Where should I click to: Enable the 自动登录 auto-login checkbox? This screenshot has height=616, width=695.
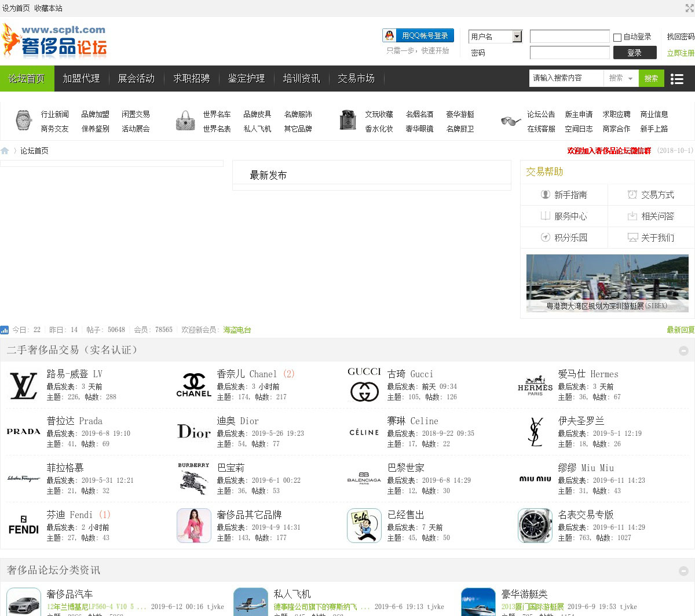(617, 37)
